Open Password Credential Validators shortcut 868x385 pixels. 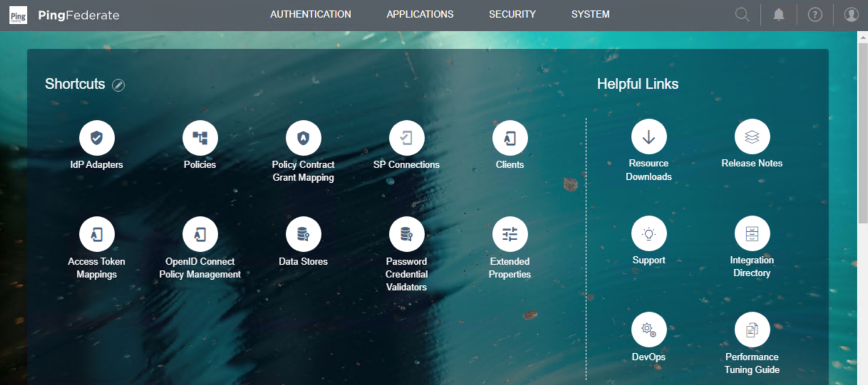point(406,234)
